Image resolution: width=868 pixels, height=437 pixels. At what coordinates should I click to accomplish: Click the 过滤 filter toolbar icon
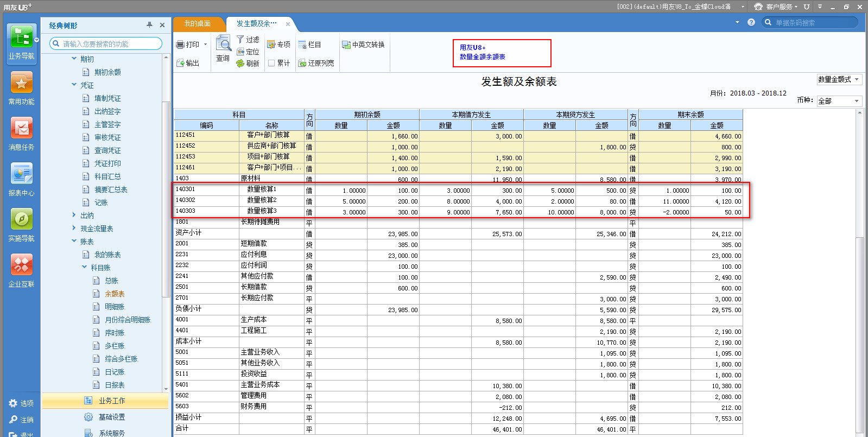pos(248,40)
